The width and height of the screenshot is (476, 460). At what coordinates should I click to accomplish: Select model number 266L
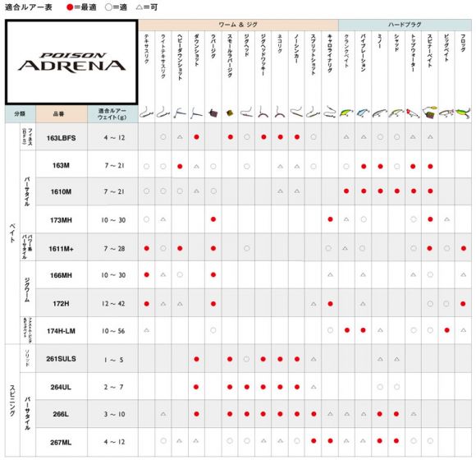(61, 415)
